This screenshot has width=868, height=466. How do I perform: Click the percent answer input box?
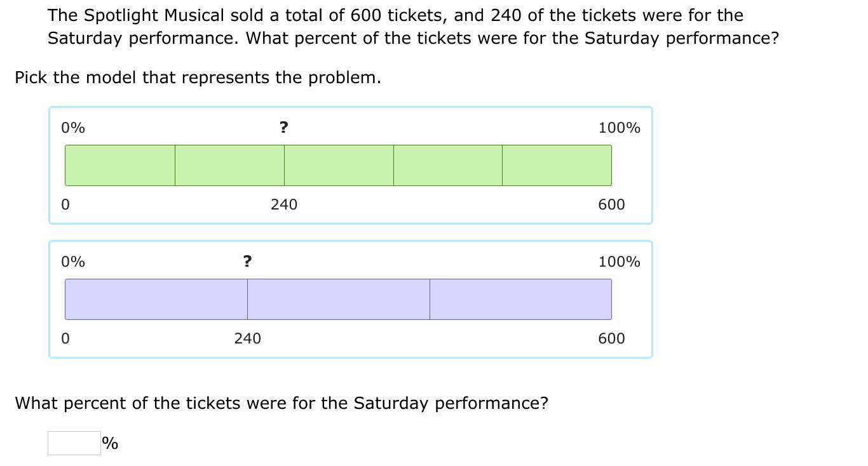(74, 443)
